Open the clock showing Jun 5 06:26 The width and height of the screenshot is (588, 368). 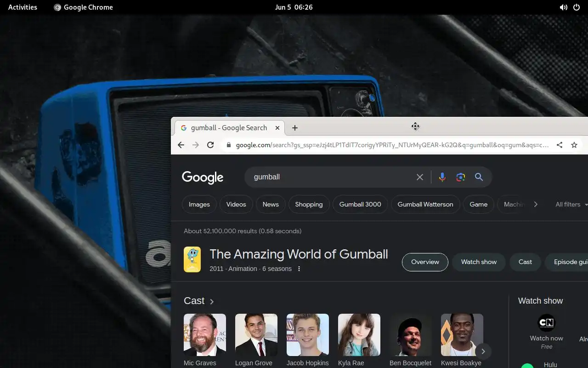click(294, 7)
